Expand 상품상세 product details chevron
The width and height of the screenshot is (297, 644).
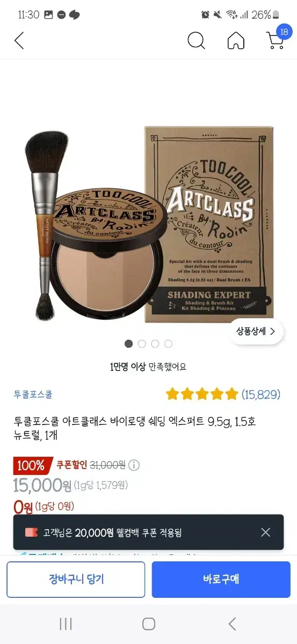(x=256, y=331)
